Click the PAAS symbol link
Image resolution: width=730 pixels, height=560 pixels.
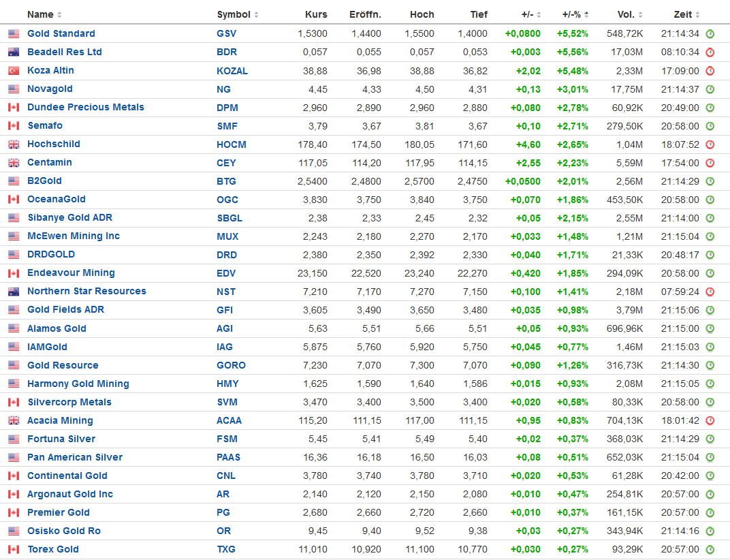tap(228, 457)
